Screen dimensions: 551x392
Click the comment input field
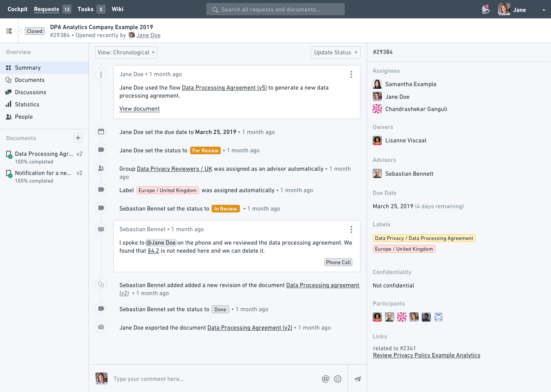point(214,379)
